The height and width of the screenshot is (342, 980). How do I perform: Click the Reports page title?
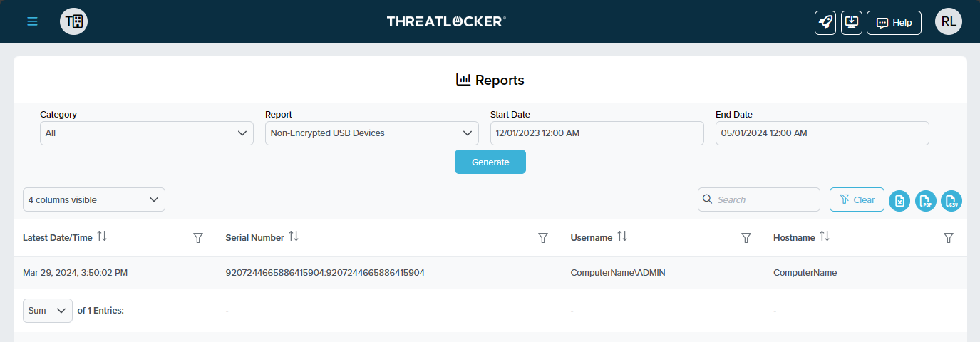[500, 81]
